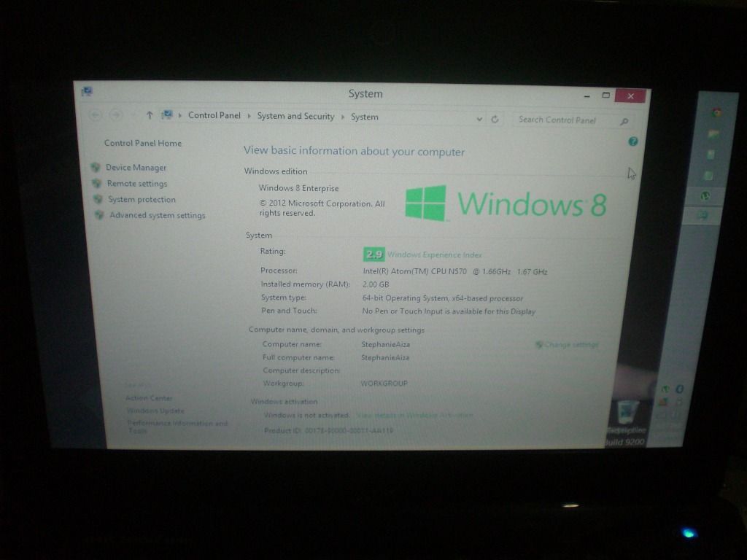This screenshot has height=560, width=747.
Task: Click the 'Windows 8 Enterprise' edition text
Action: [x=298, y=188]
